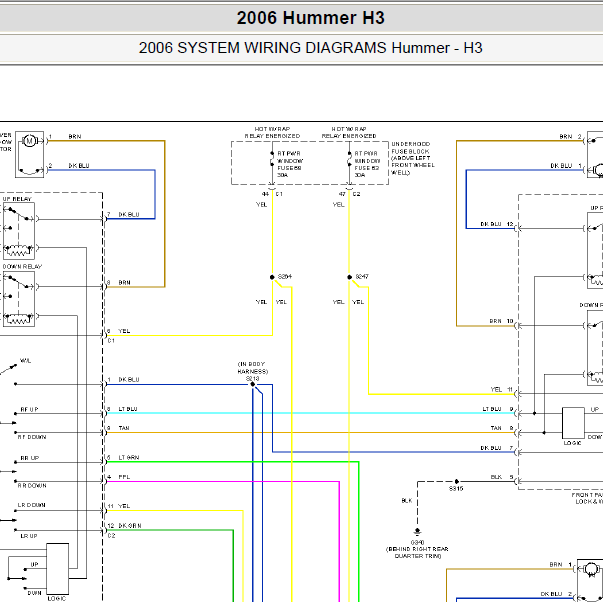Click the S315 splice dot
The image size is (603, 602).
[x=456, y=481]
